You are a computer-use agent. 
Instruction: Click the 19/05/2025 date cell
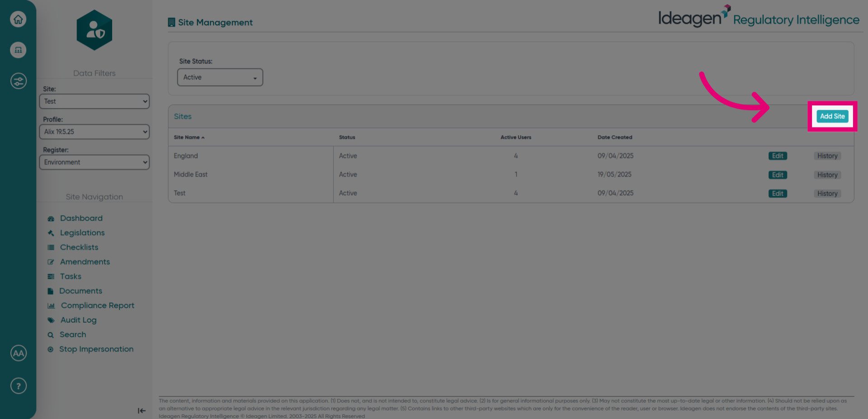[x=614, y=174]
